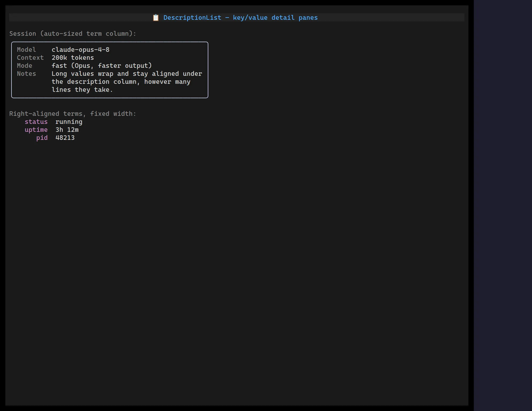The image size is (532, 411).
Task: Click the clipboard icon in the title bar
Action: tap(156, 18)
